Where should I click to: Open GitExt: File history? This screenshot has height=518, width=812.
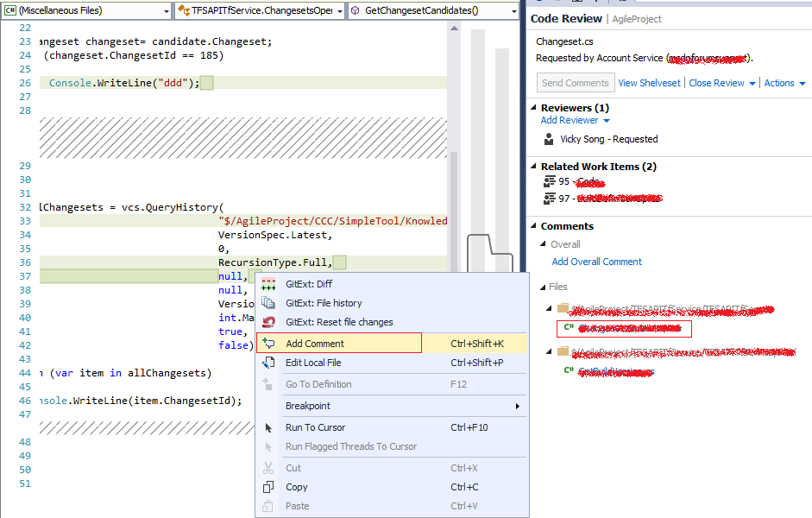(324, 303)
